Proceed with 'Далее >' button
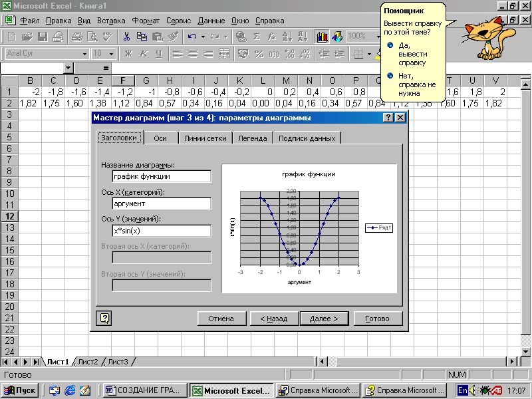The image size is (532, 399). click(324, 319)
